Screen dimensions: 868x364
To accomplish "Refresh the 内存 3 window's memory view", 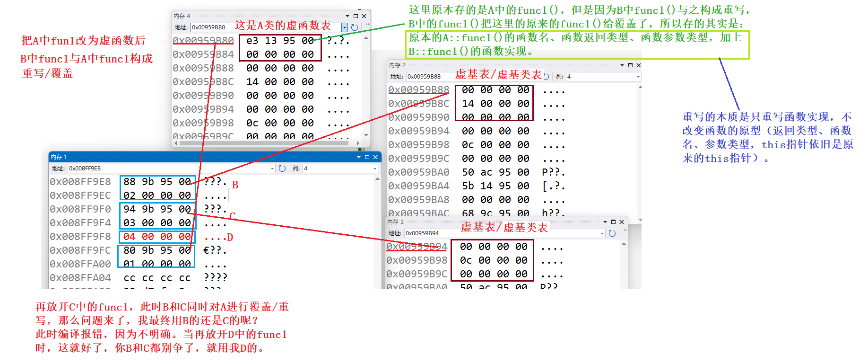I will point(612,233).
